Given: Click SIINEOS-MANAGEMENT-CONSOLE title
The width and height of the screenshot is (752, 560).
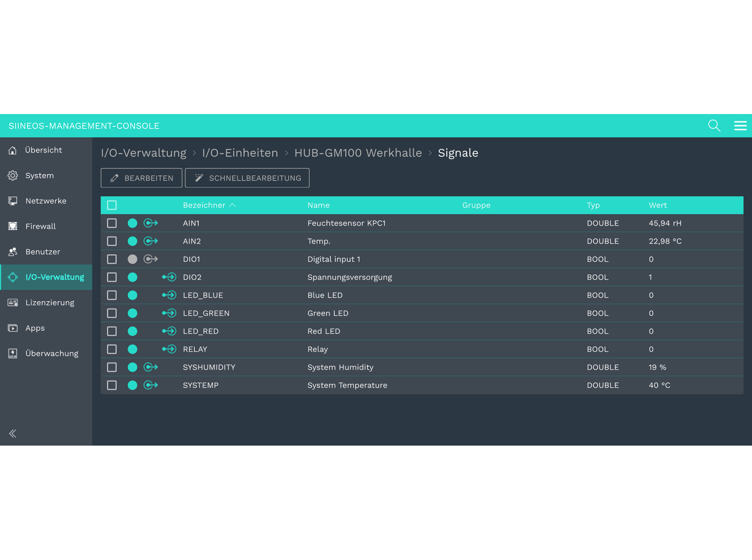Looking at the screenshot, I should click(x=84, y=126).
